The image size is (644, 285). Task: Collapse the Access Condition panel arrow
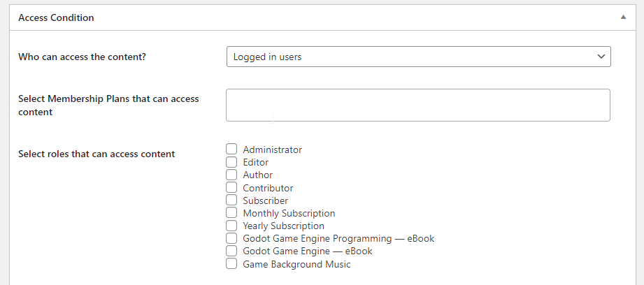point(623,17)
